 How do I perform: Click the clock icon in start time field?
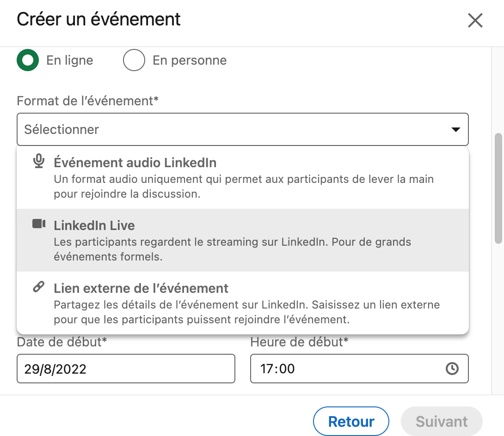pyautogui.click(x=452, y=368)
